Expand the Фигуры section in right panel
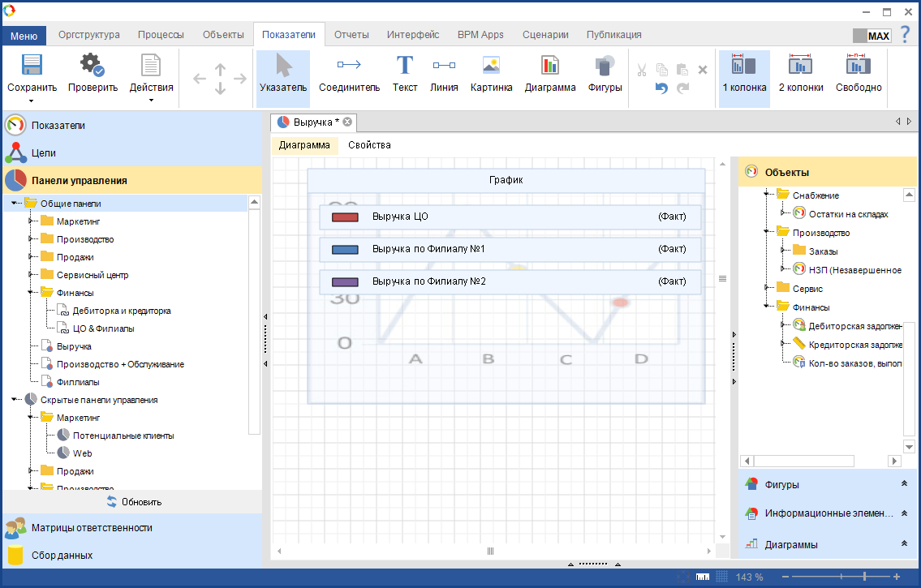The height and width of the screenshot is (588, 921). [904, 484]
